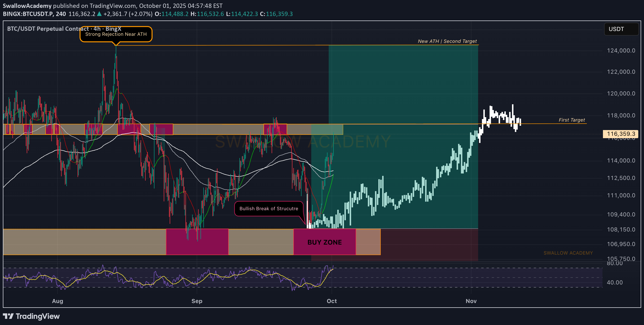Click the BINGX:BTCUSDT.P symbol text
The width and height of the screenshot is (644, 325).
click(x=28, y=14)
